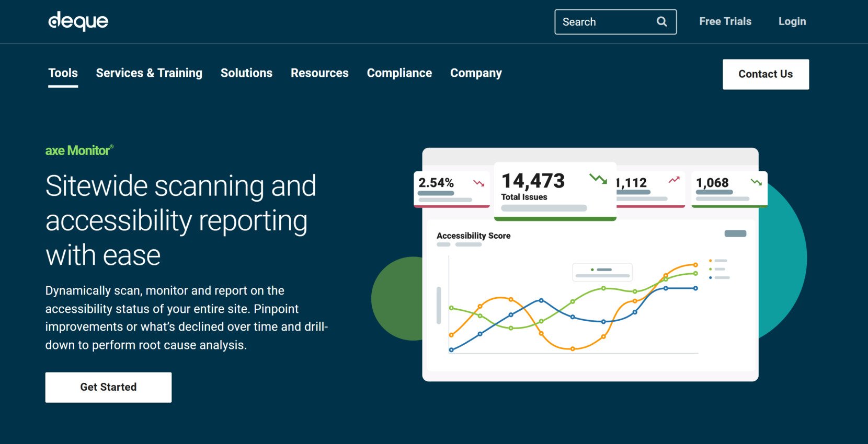868x444 pixels.
Task: Click the 14,473 Total Issues card
Action: [x=555, y=191]
